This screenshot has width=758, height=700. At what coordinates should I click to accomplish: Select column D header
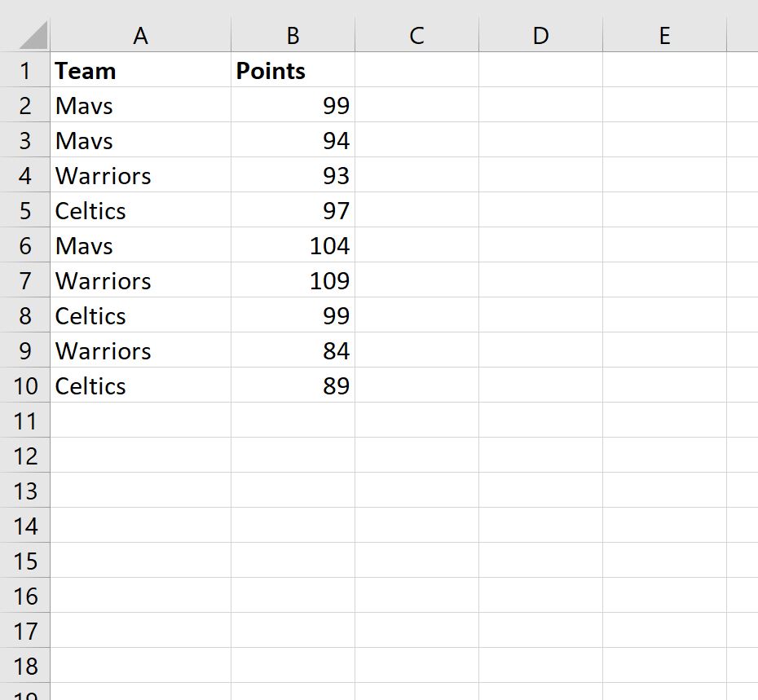coord(540,35)
